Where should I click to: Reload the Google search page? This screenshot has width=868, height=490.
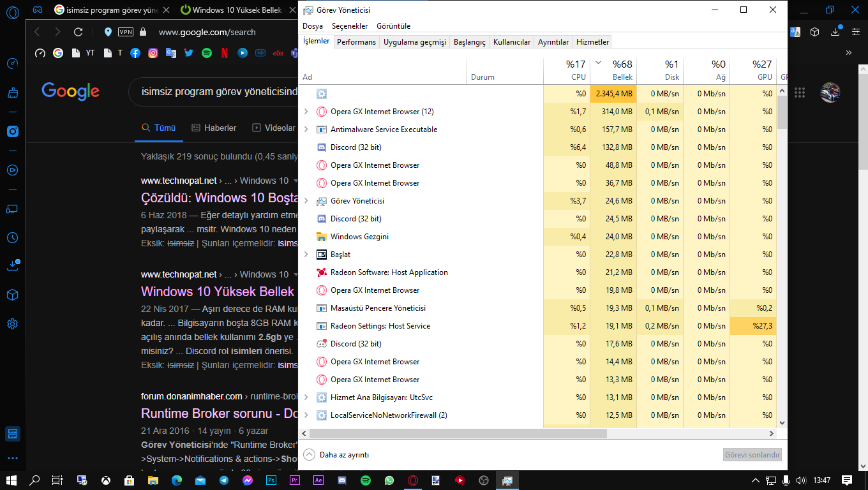[x=79, y=32]
